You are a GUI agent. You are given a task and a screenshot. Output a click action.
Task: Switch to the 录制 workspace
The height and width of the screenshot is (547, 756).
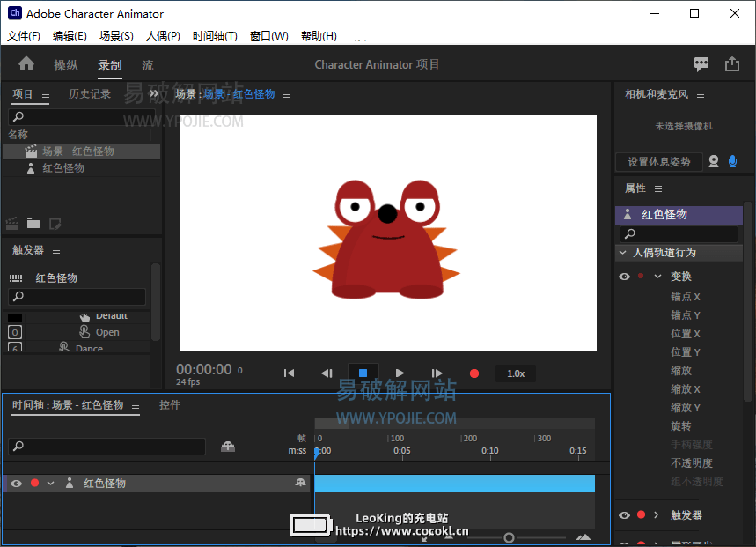tap(110, 65)
